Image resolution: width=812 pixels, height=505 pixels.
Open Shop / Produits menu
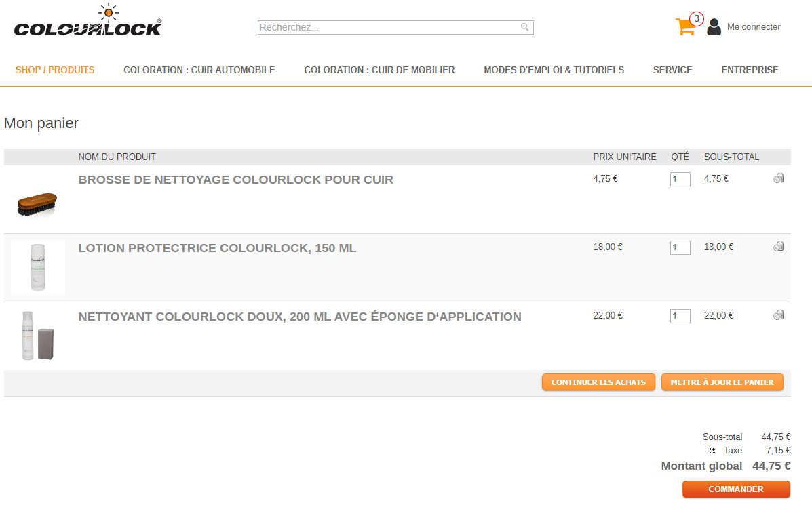(x=55, y=70)
